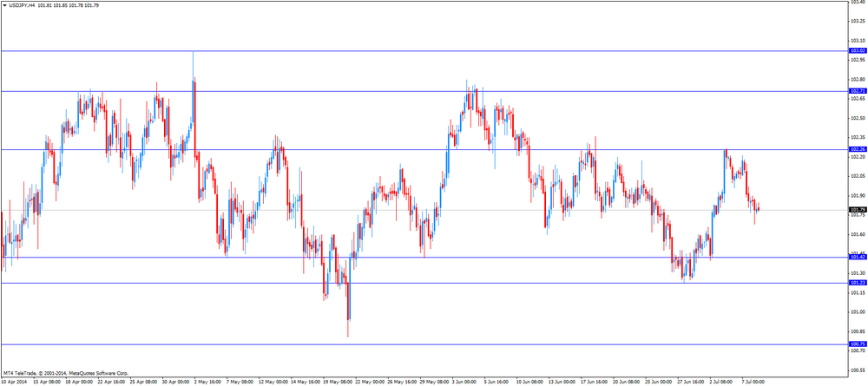Click the 15 Apr 08:00 time label
The image size is (868, 386).
pyautogui.click(x=47, y=383)
